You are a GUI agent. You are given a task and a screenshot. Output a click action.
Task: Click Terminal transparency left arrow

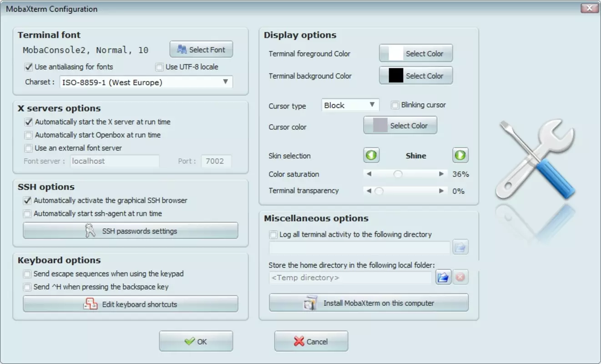pyautogui.click(x=369, y=191)
